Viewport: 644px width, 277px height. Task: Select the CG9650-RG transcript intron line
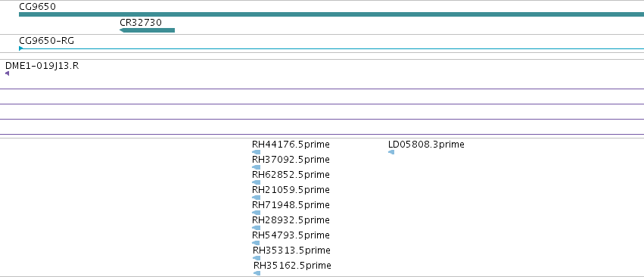click(x=334, y=48)
